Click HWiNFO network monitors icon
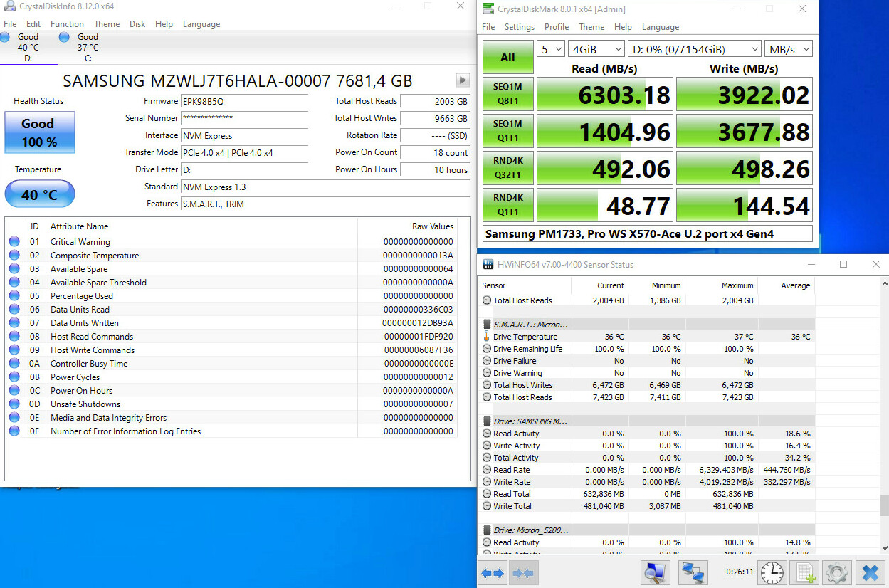Image resolution: width=889 pixels, height=588 pixels. (693, 572)
